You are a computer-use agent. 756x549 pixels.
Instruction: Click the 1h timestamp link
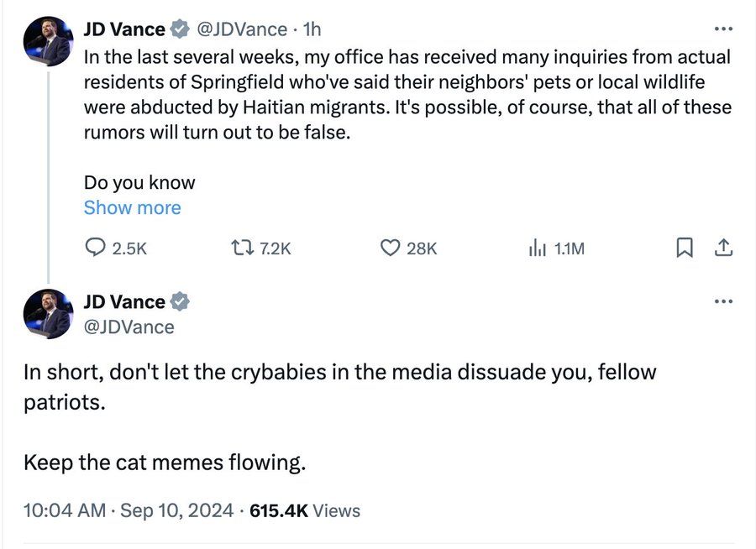pos(311,28)
